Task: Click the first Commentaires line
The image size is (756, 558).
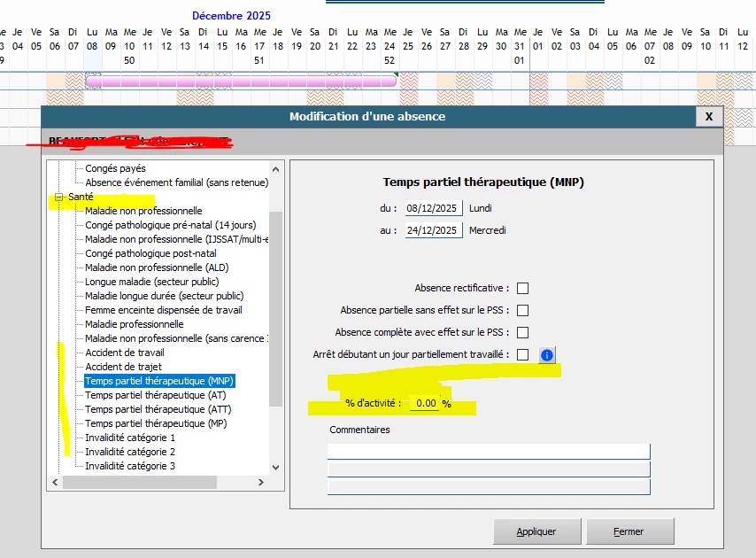Action: click(x=489, y=452)
